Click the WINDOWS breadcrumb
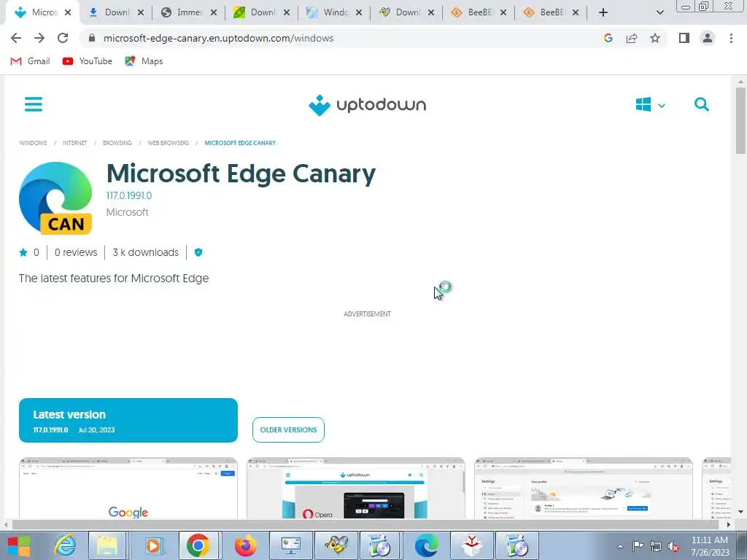The height and width of the screenshot is (560, 747). tap(33, 143)
